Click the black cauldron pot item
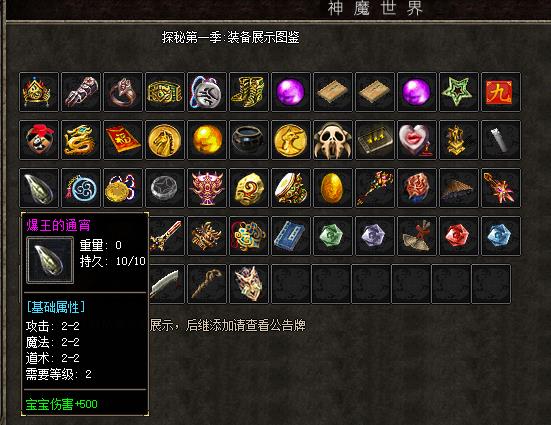Image resolution: width=551 pixels, height=425 pixels. 249,140
